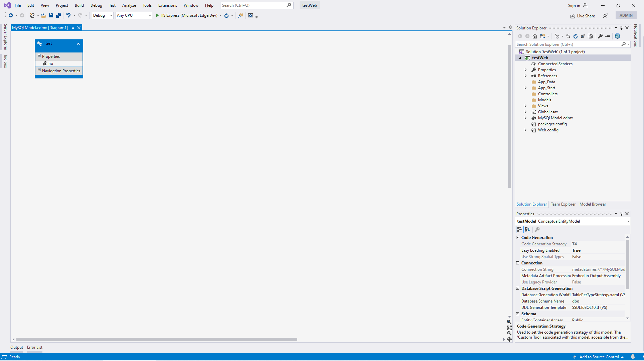This screenshot has width=644, height=361.
Task: Collapse the test entity shape chevron
Action: (x=78, y=44)
